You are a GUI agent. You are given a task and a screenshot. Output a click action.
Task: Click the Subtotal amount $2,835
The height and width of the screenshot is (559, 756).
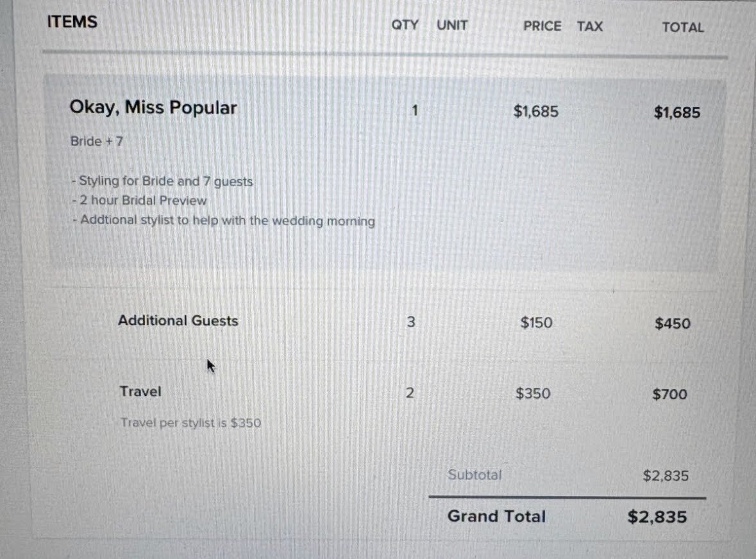[666, 476]
